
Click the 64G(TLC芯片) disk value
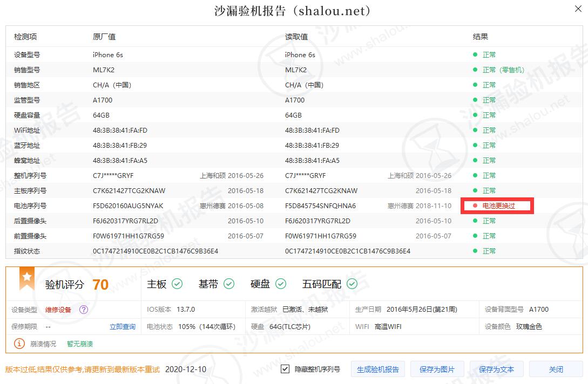pyautogui.click(x=290, y=327)
